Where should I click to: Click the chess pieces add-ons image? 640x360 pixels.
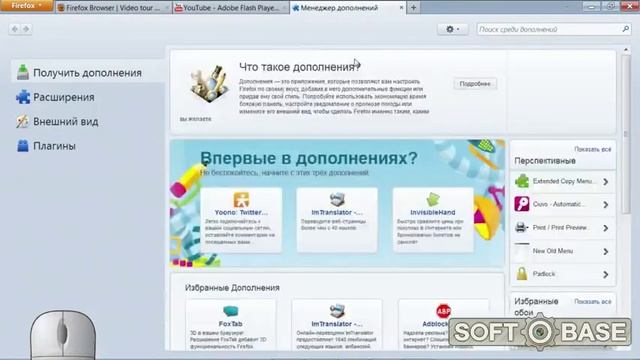click(209, 84)
